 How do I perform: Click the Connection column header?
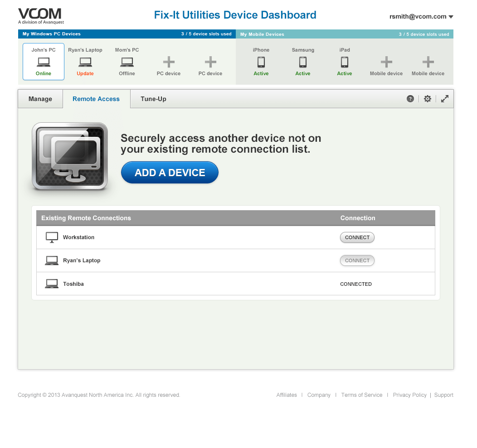358,218
